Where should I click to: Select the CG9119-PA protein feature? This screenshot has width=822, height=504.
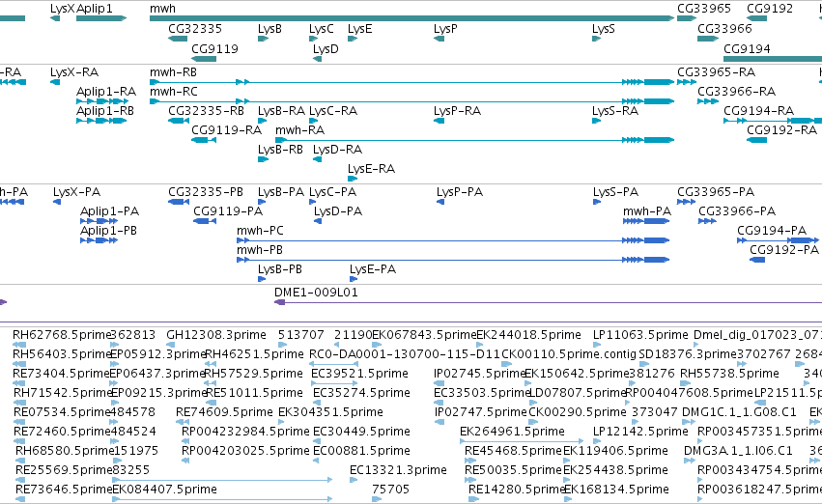point(205,221)
